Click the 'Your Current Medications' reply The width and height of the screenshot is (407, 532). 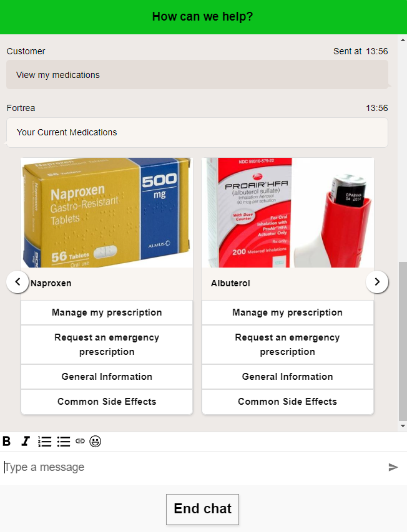[197, 132]
